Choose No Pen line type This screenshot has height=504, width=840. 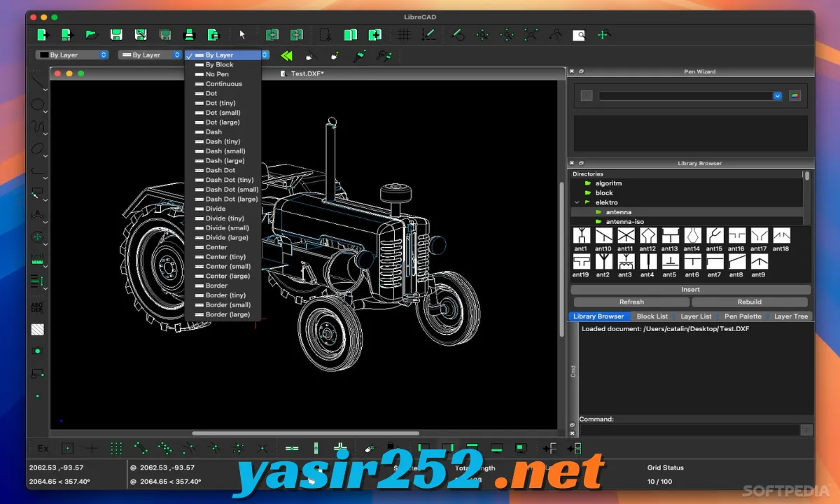pyautogui.click(x=223, y=74)
